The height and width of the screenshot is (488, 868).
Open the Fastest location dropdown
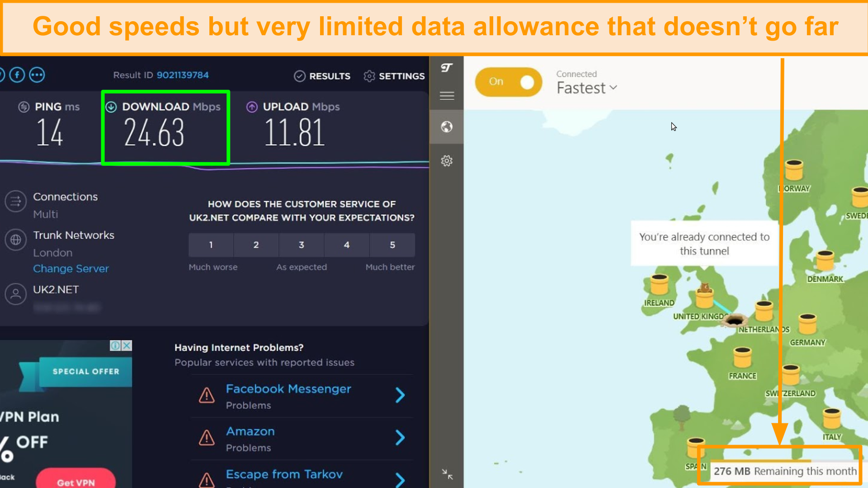pos(587,88)
